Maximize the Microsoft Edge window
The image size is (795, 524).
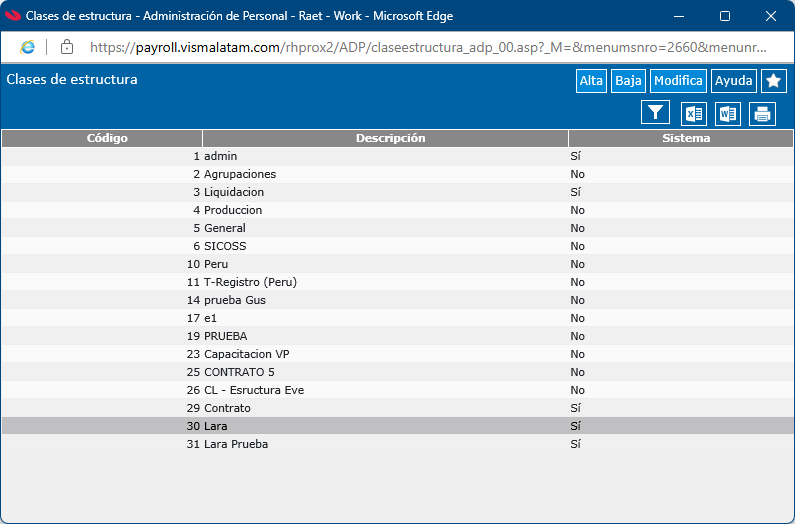725,16
